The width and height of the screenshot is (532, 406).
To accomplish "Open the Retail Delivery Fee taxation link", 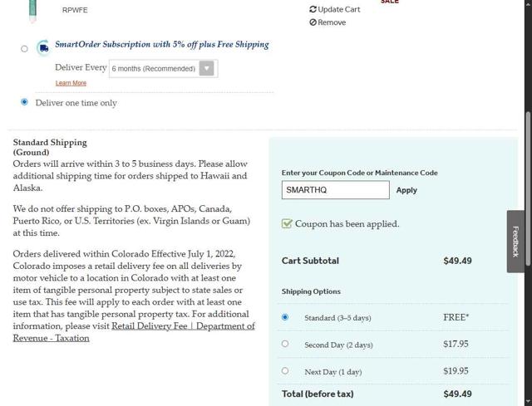I will tap(183, 326).
